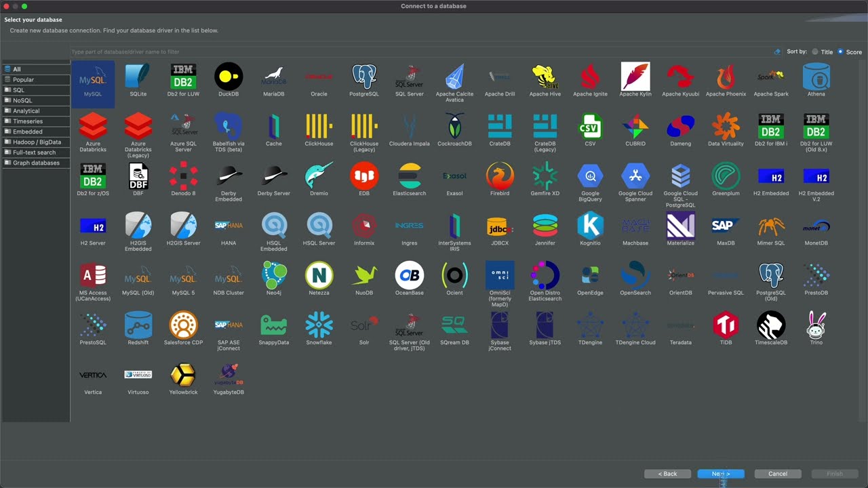Cancel the database connection dialog
Image resolution: width=868 pixels, height=488 pixels.
778,474
